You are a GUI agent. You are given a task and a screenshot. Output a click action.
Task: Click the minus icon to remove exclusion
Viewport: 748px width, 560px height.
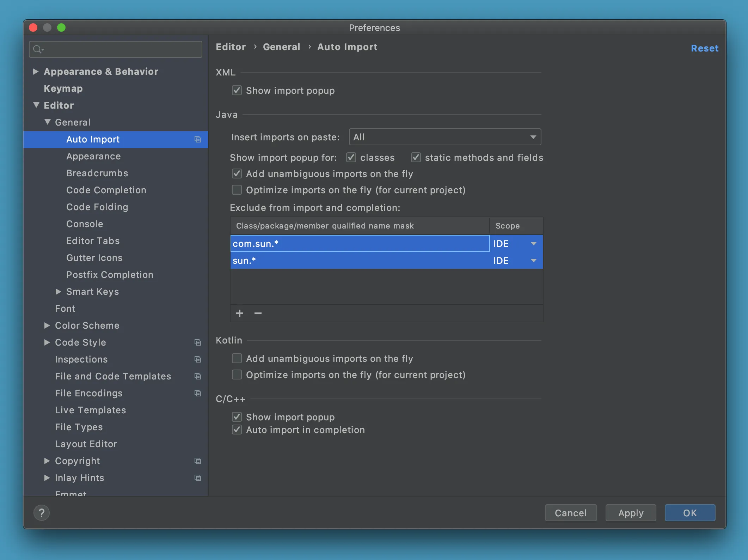[x=258, y=313]
